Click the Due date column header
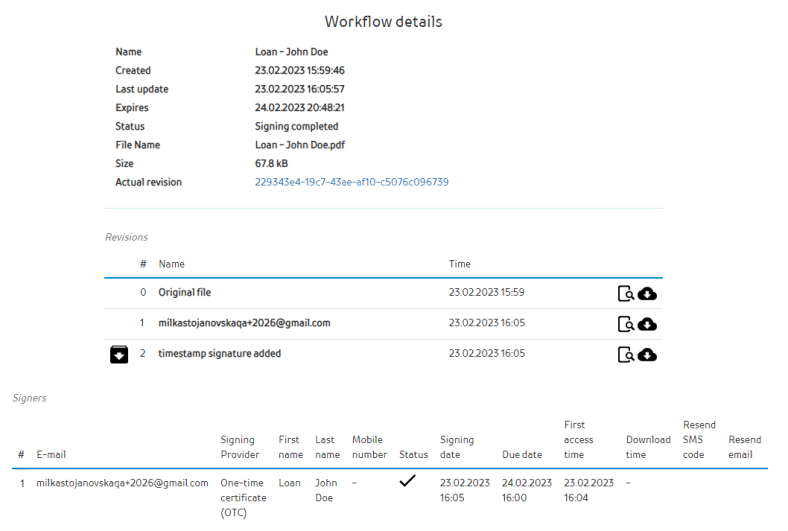The image size is (788, 531). [522, 455]
